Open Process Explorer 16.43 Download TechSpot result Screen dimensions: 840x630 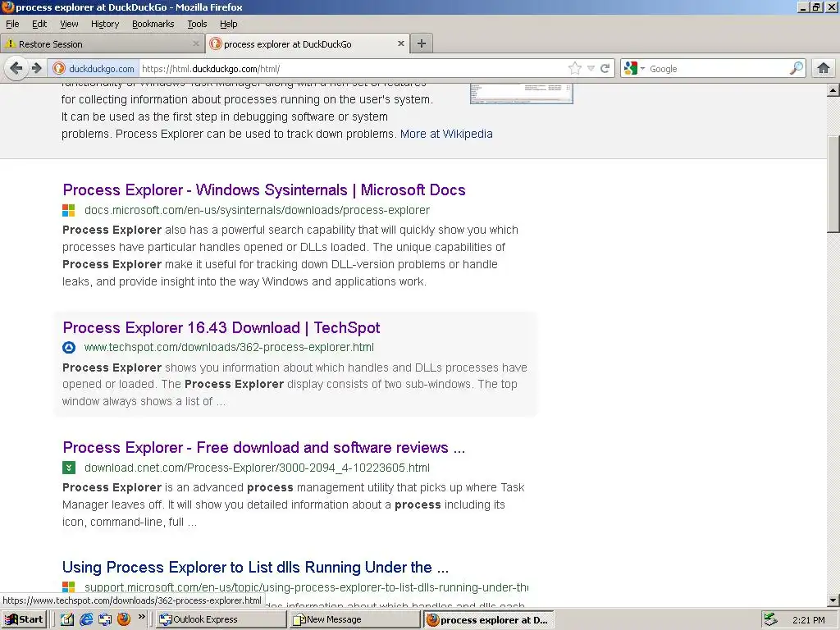point(221,328)
